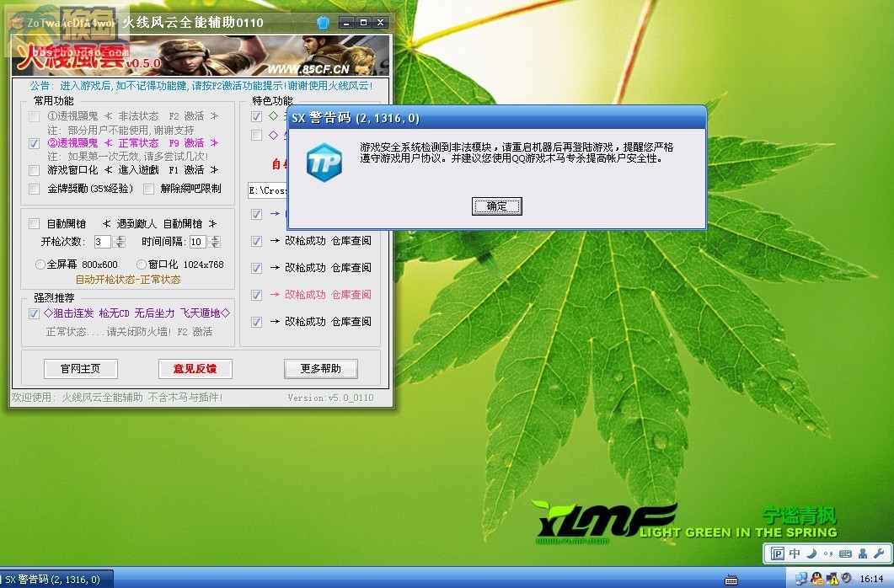Viewport: 894px width, 588px height.
Task: Click the 自动开枪状态-正常状态 status text
Action: point(128,280)
